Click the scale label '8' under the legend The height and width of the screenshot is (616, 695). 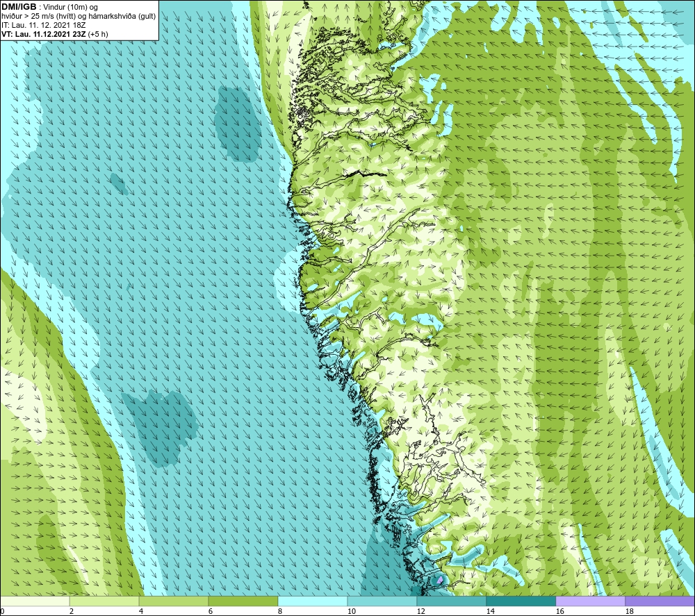280,612
